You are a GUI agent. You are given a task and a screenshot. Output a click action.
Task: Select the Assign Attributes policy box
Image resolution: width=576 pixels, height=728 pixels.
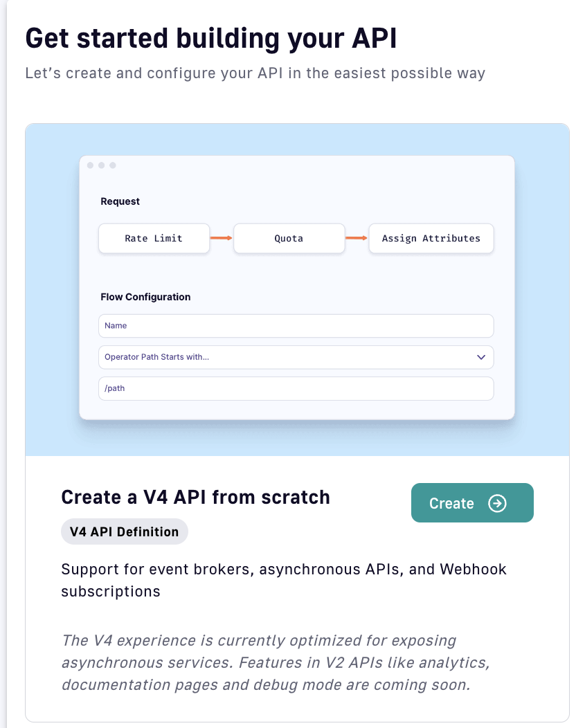[431, 238]
